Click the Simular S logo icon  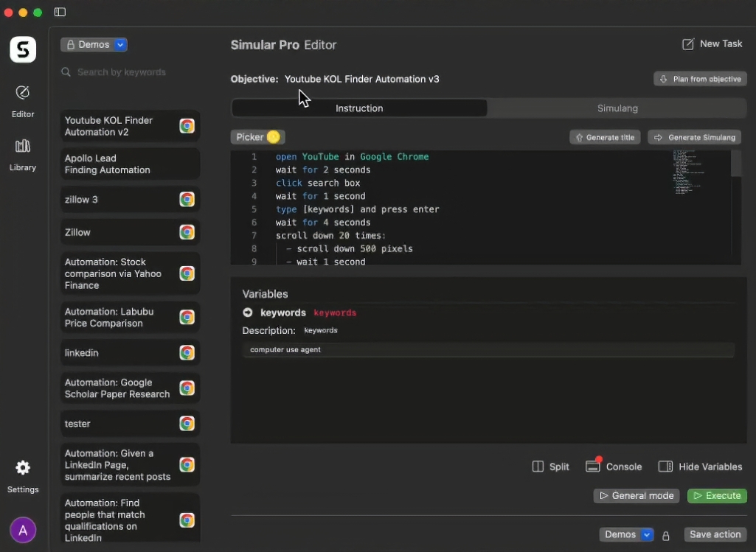pos(23,49)
